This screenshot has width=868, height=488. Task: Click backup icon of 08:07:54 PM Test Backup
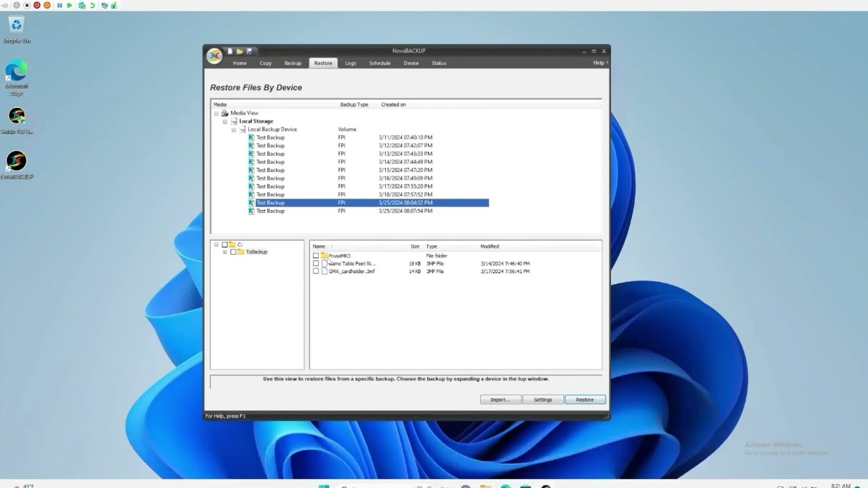(x=251, y=211)
